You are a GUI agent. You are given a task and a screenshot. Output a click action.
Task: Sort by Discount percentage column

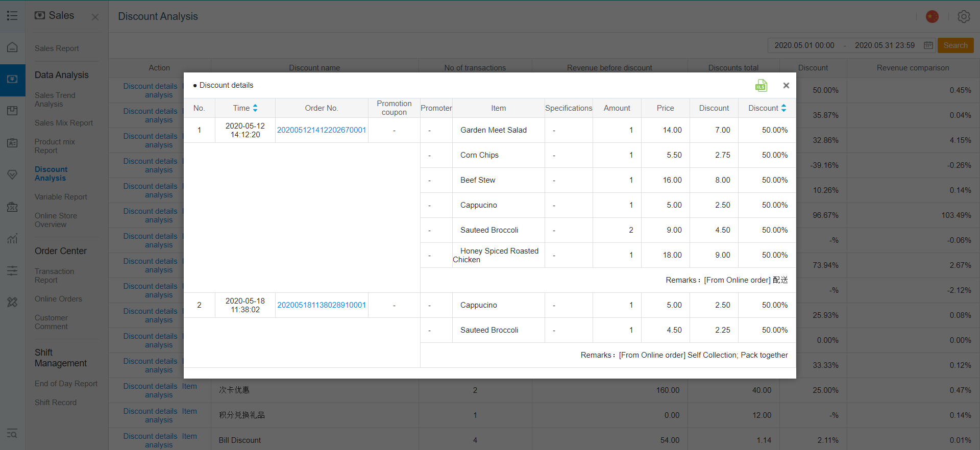tap(783, 108)
